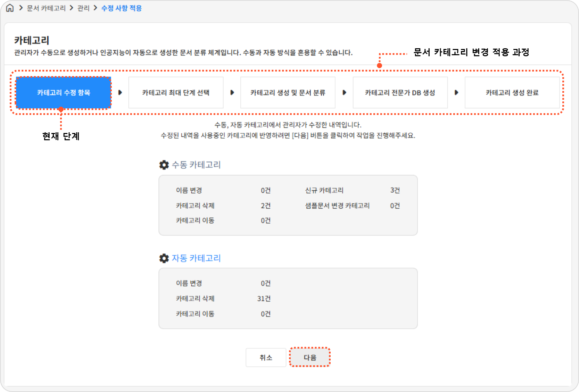
Task: Open the 카테고리 생성 및 문서 분류 step
Action: 288,93
